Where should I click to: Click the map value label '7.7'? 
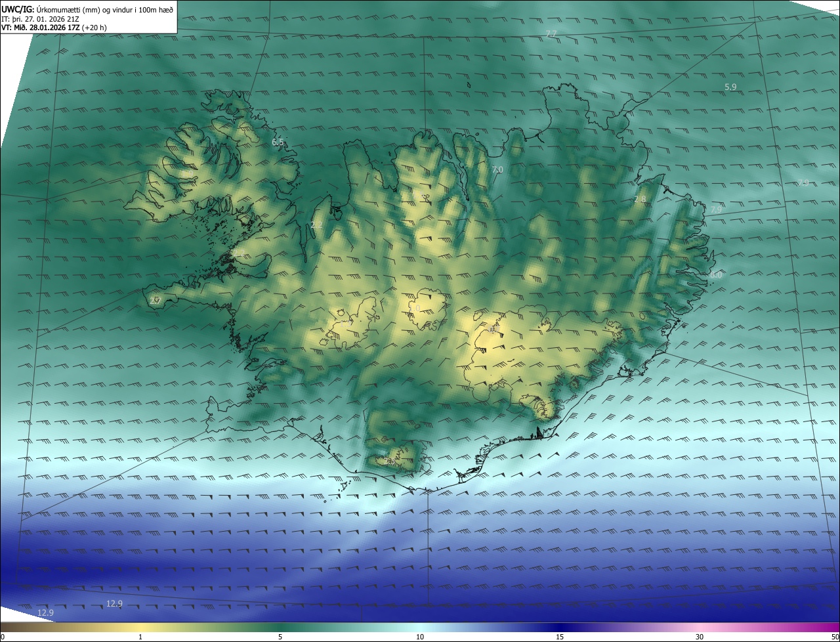[551, 33]
